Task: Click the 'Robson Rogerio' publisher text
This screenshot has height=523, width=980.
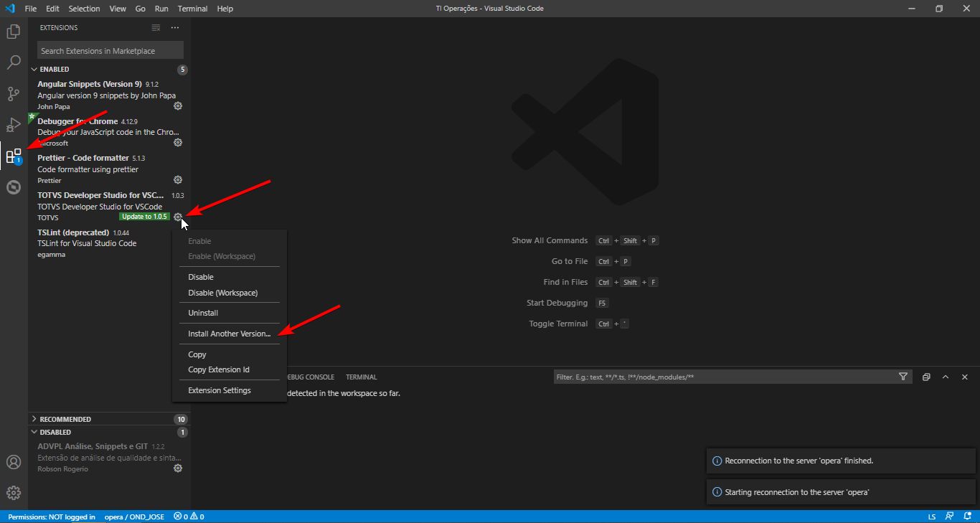Action: pyautogui.click(x=63, y=468)
